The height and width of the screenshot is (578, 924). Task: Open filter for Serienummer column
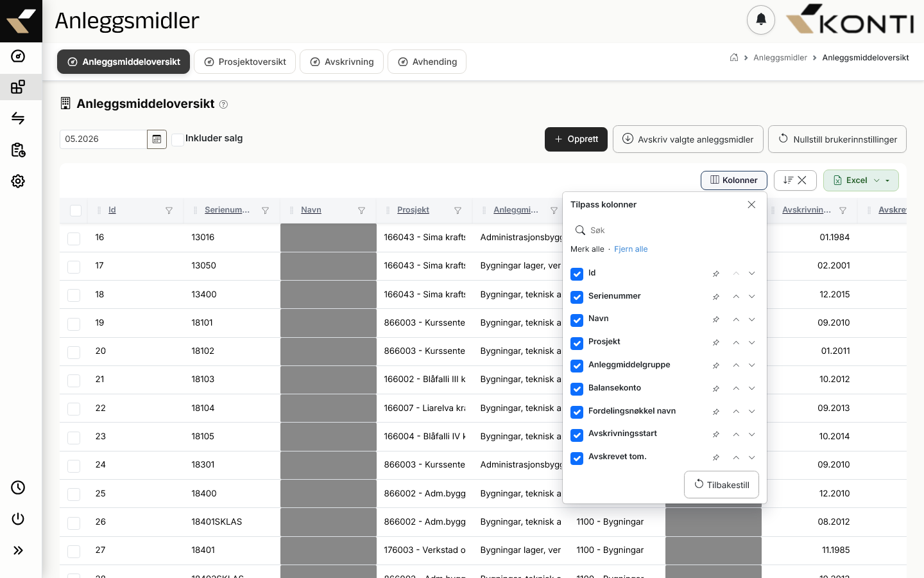click(265, 211)
